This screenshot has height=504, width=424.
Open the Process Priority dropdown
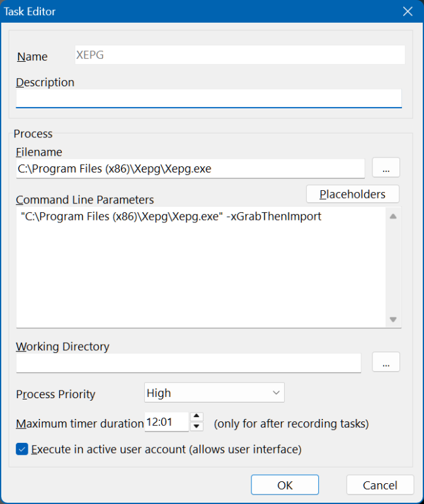214,392
